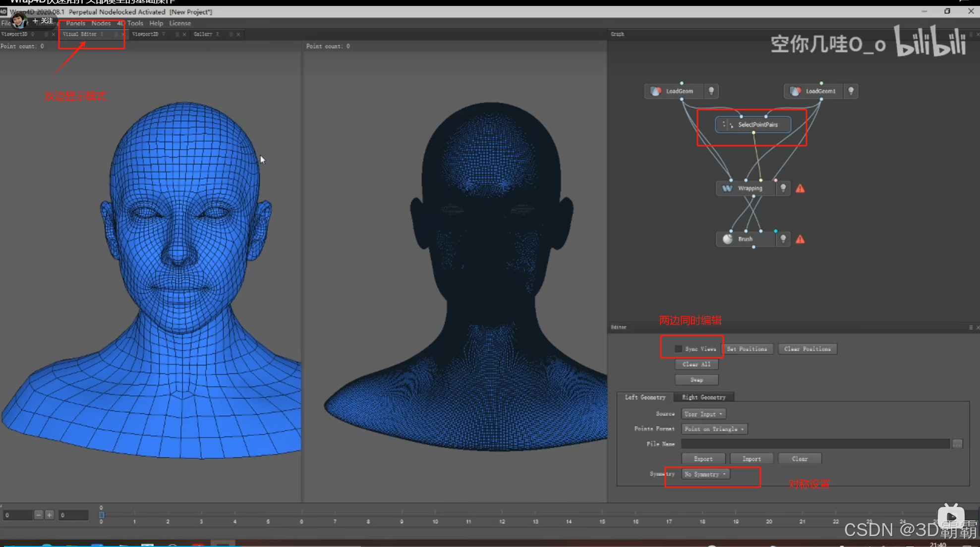This screenshot has width=980, height=547.
Task: Click the Wrapping node W icon
Action: coord(727,188)
